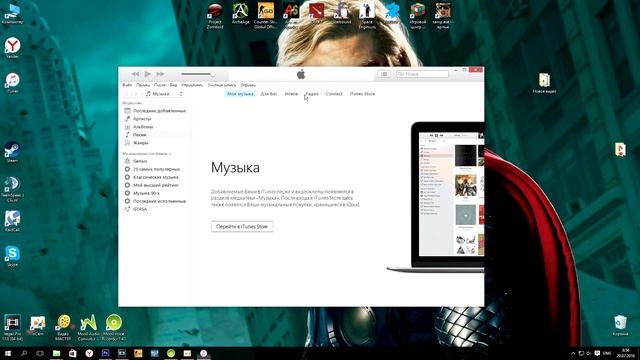The image size is (640, 360).
Task: Open the Moo0 Audio Converter icon
Action: tap(89, 328)
